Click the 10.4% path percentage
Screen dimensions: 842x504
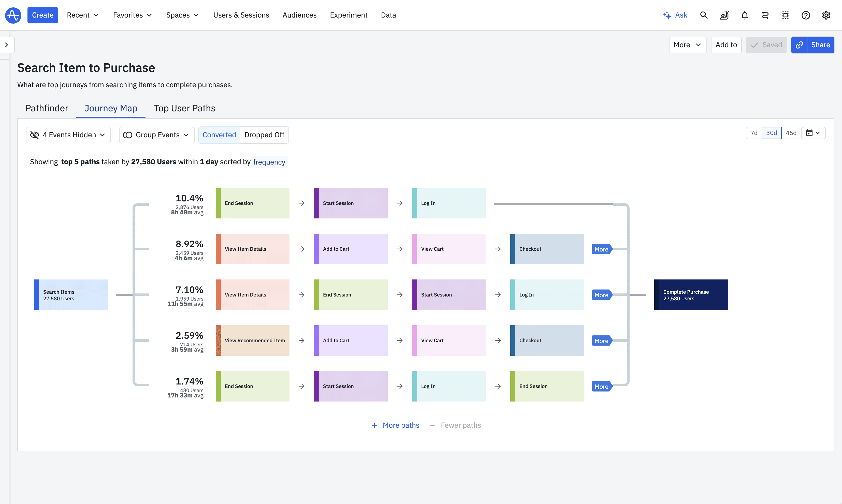[x=189, y=198]
